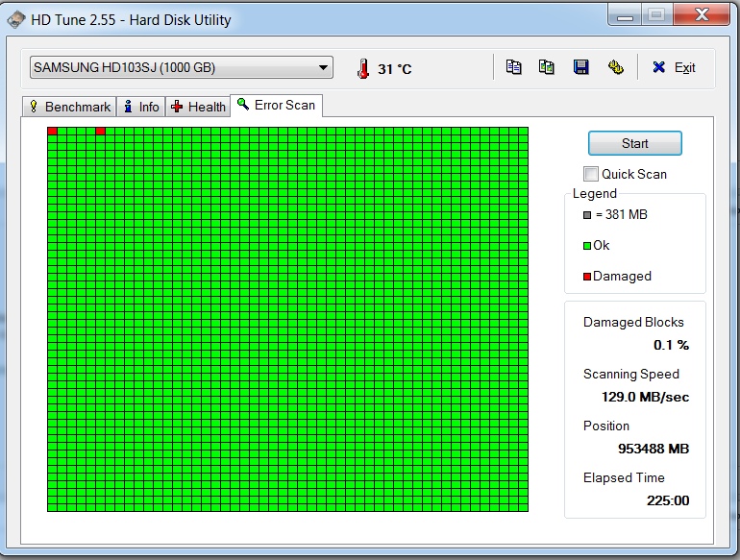Click the 953488 MB position value
Screen dimensions: 740x560
click(x=654, y=449)
